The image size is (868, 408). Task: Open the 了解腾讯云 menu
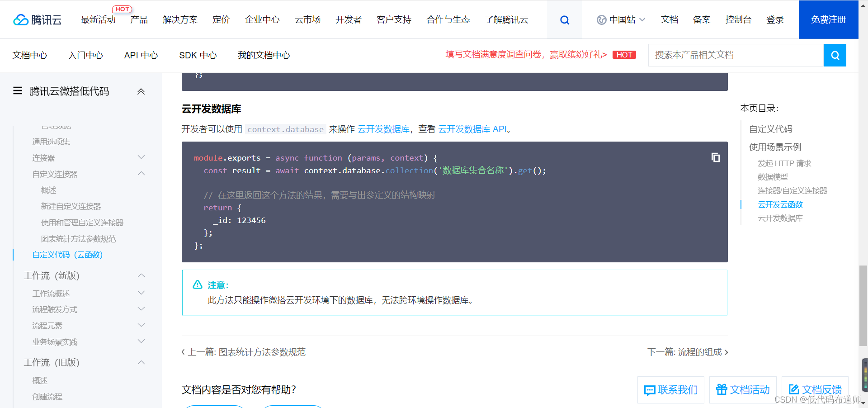pos(507,20)
